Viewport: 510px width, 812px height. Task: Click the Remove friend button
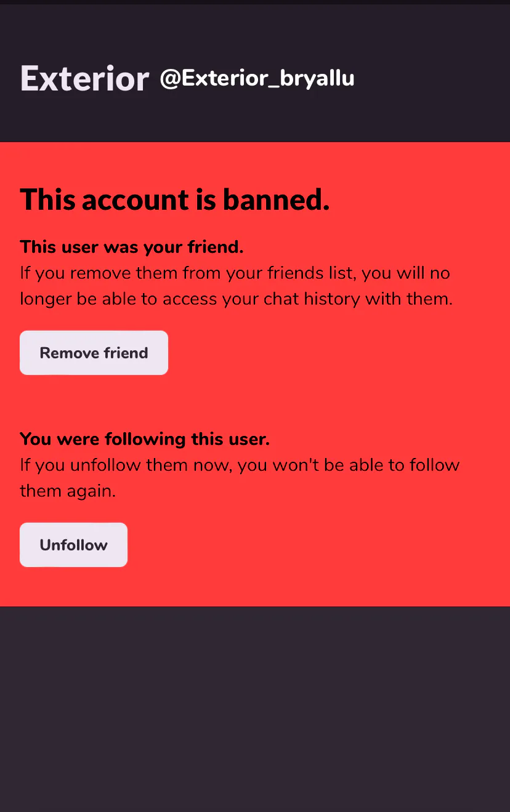pos(94,353)
